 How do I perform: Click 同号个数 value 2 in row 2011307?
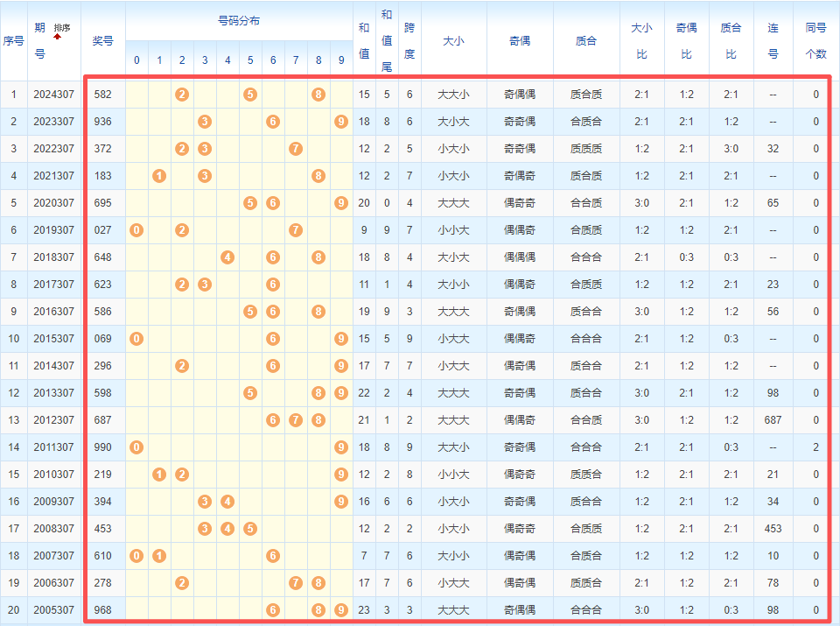[x=815, y=447]
